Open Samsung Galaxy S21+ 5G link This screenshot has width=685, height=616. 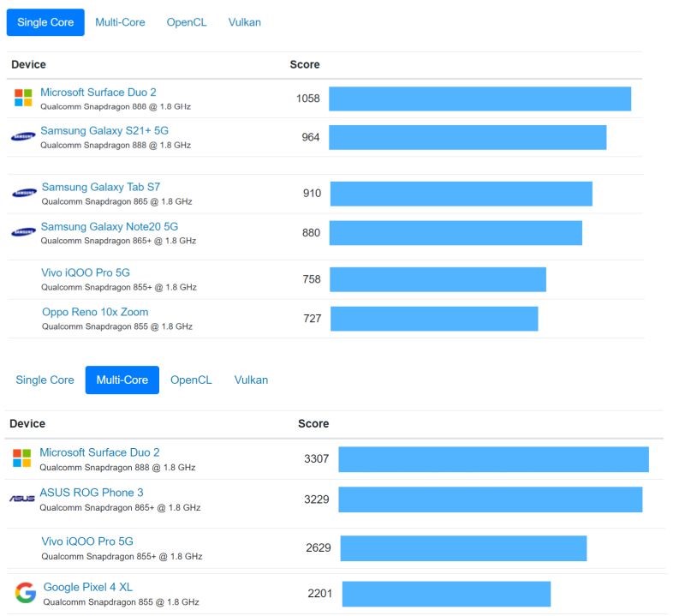[x=104, y=131]
